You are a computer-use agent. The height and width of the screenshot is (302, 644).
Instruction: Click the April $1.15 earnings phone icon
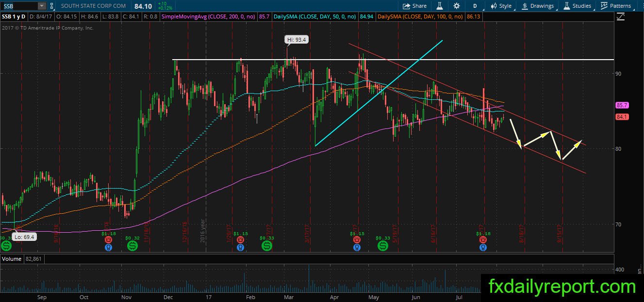357,239
